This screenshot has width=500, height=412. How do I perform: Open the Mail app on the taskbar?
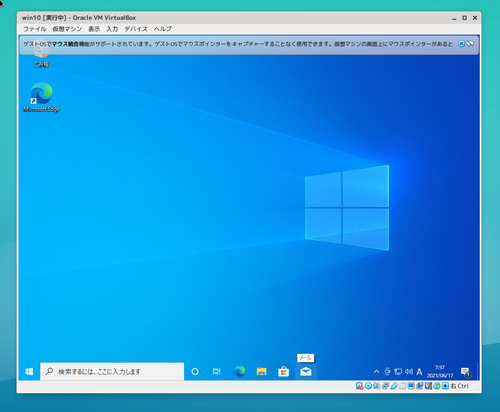(306, 371)
